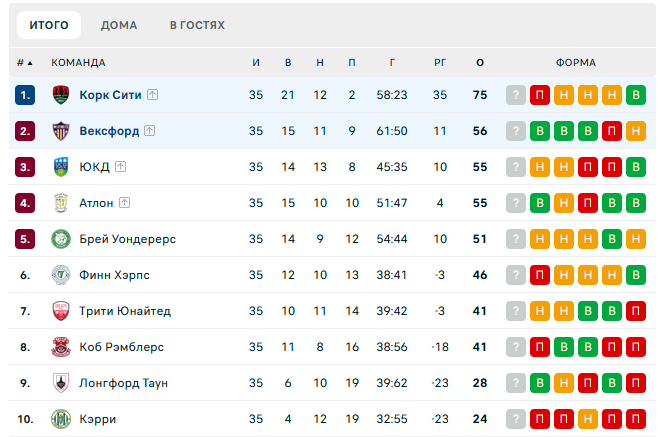
Task: Click Корк Сити's grey question-mark form badge
Action: pos(516,95)
